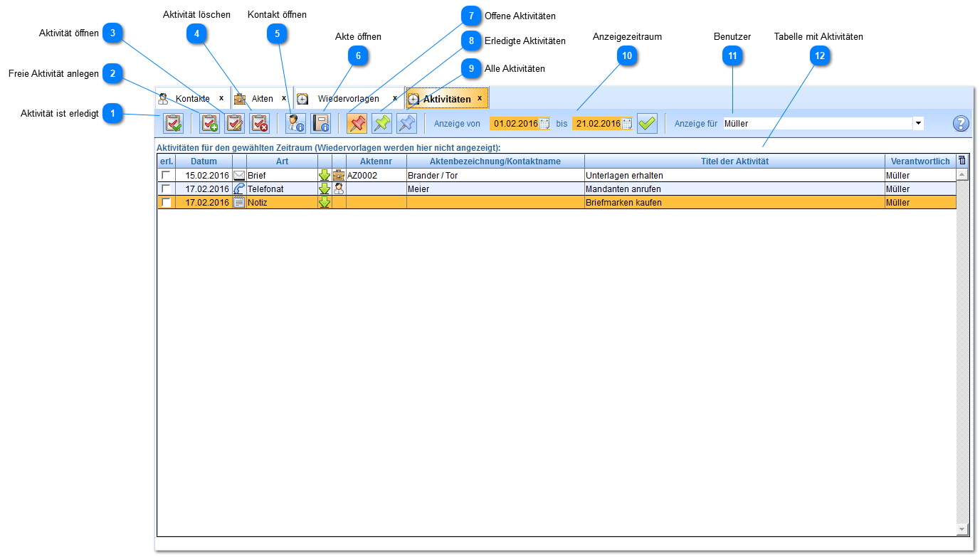Edit the start date 01.02.2016 field
Screen dimensions: 980x557
pos(515,124)
